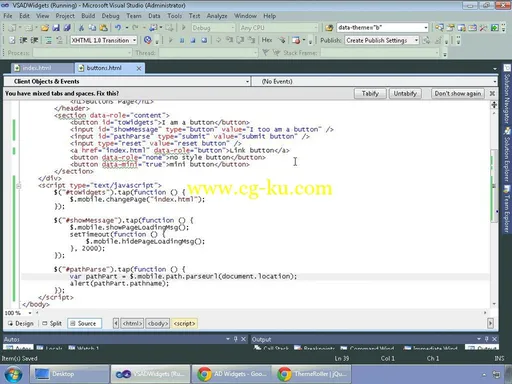
Task: Click the Paste clipboard icon
Action: click(x=104, y=28)
